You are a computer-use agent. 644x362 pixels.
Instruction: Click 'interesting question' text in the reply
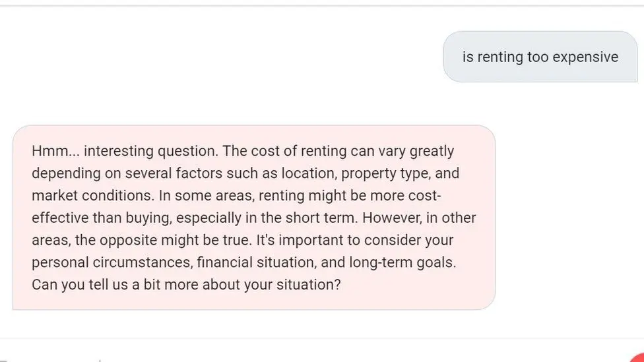click(x=150, y=152)
